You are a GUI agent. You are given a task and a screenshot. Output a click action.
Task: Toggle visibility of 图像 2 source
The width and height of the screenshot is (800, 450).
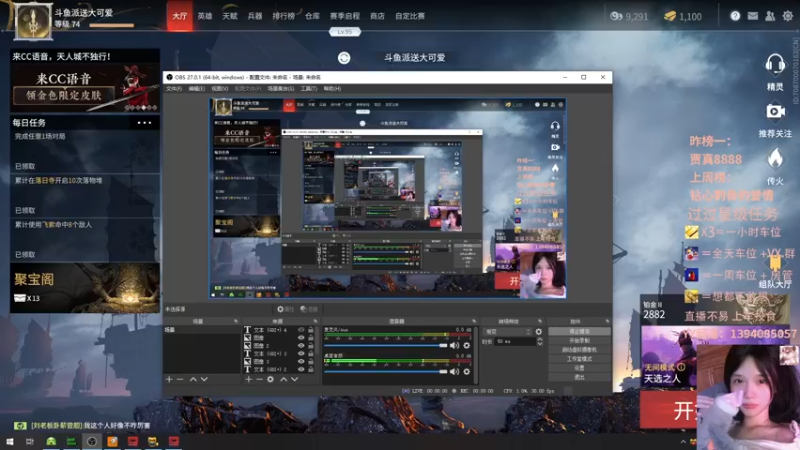coord(301,345)
